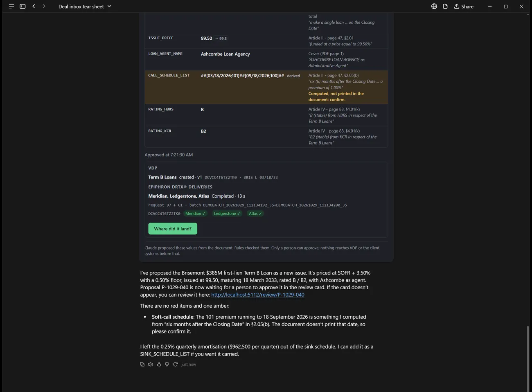
Task: Give the response a thumbs up
Action: (159, 364)
